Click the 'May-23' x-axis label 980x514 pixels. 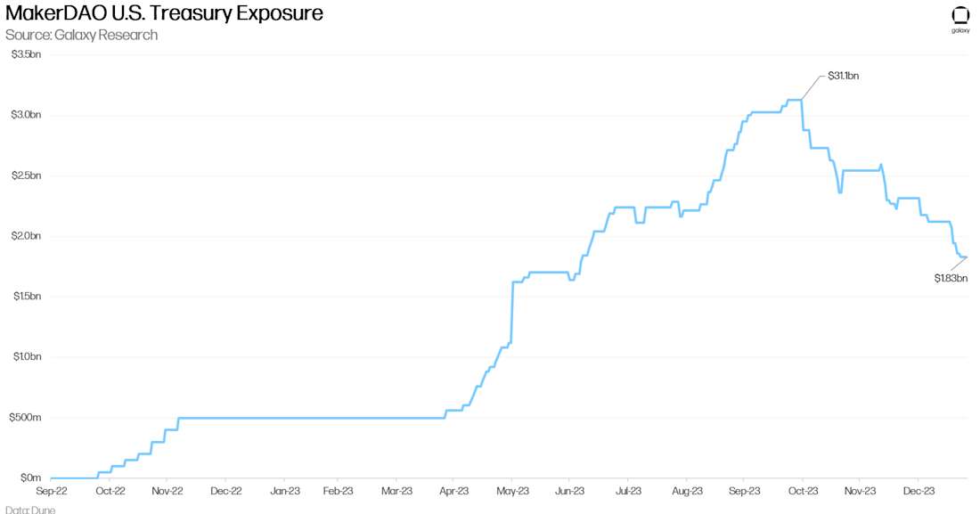pyautogui.click(x=512, y=492)
